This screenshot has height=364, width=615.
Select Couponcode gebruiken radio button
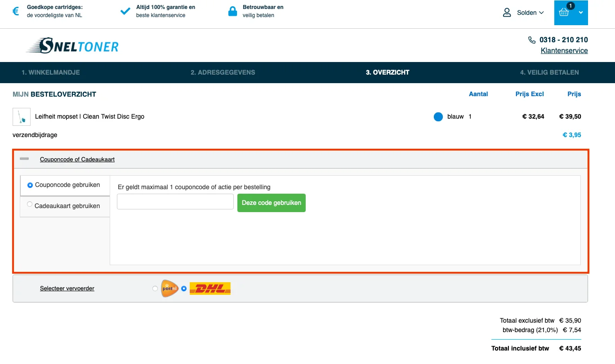(30, 185)
